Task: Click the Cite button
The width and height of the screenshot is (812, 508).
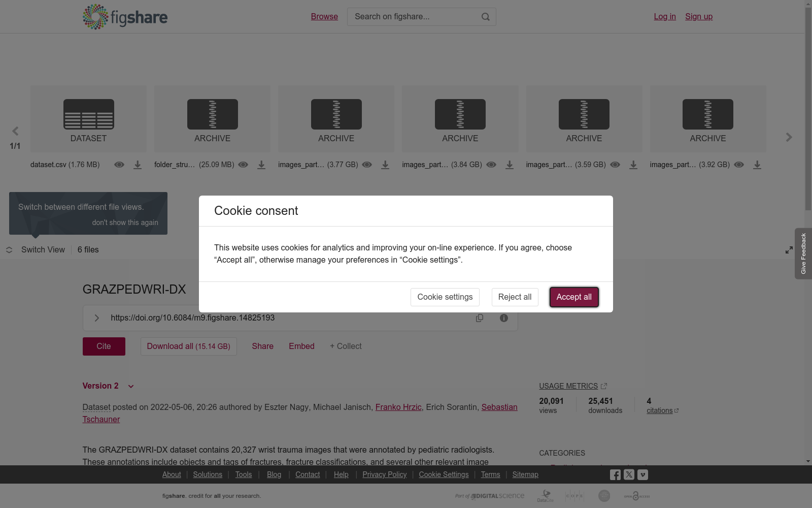Action: click(104, 346)
